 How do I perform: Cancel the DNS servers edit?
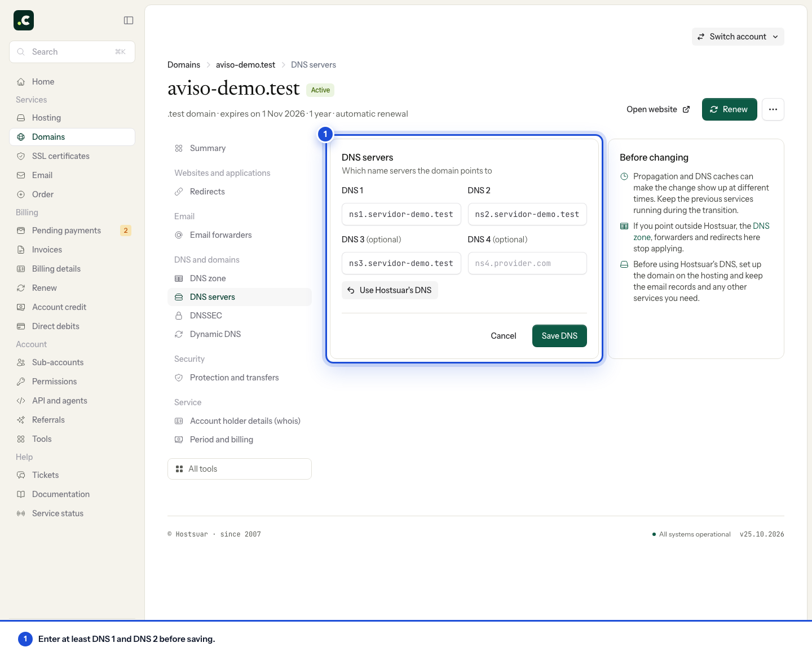pyautogui.click(x=504, y=336)
